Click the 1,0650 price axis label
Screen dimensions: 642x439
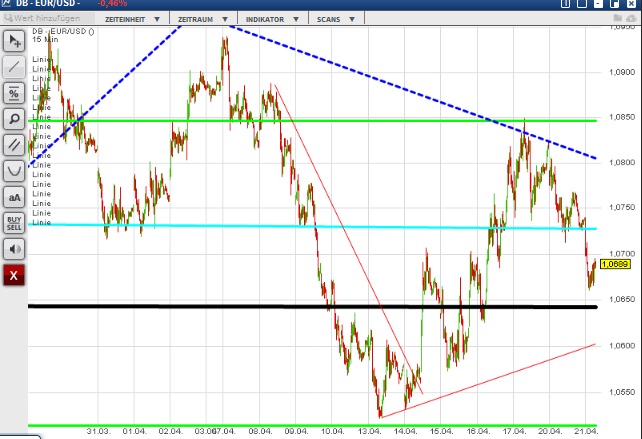coord(622,299)
